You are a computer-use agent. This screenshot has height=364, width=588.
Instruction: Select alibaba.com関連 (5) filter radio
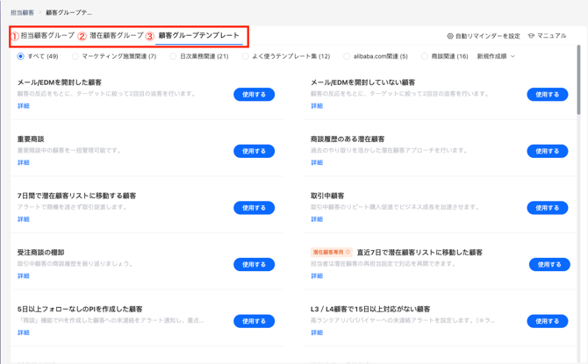pyautogui.click(x=347, y=56)
